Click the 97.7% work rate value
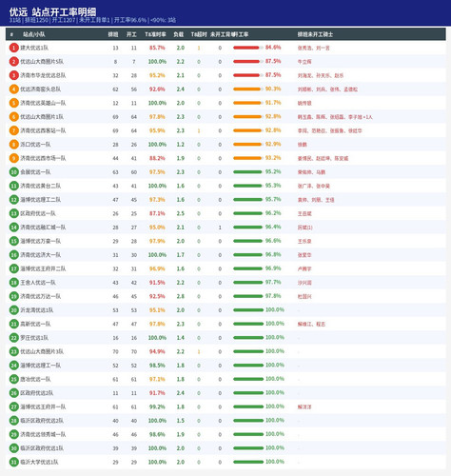This screenshot has height=476, width=451. point(273,282)
